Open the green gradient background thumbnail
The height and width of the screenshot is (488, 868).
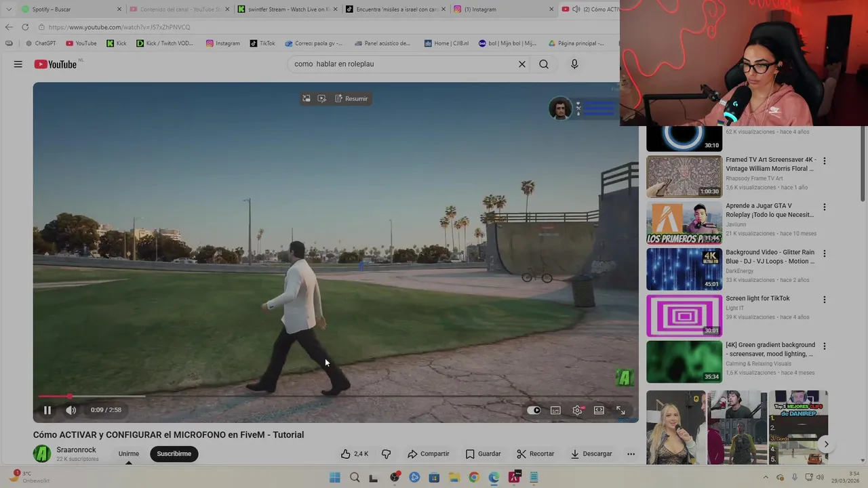pos(684,362)
